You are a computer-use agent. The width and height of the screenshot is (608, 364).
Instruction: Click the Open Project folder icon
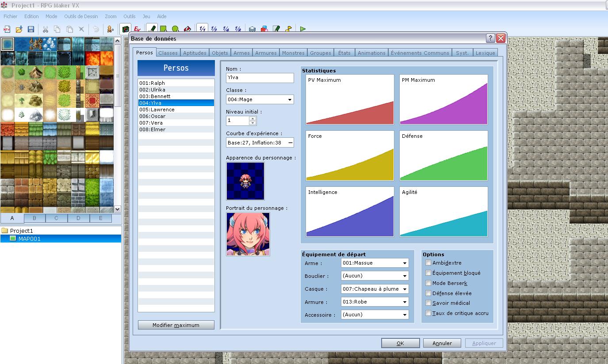19,29
